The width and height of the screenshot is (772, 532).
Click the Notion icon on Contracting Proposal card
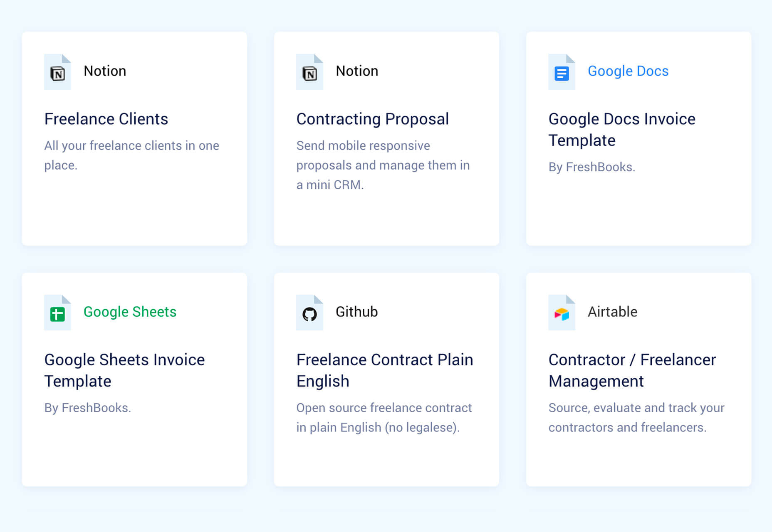pyautogui.click(x=309, y=73)
